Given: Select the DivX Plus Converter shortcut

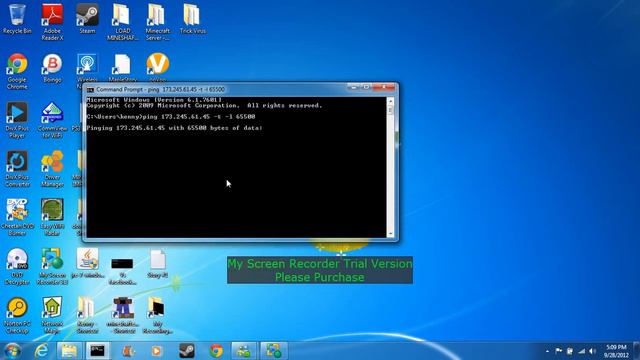Looking at the screenshot, I should click(x=17, y=169).
